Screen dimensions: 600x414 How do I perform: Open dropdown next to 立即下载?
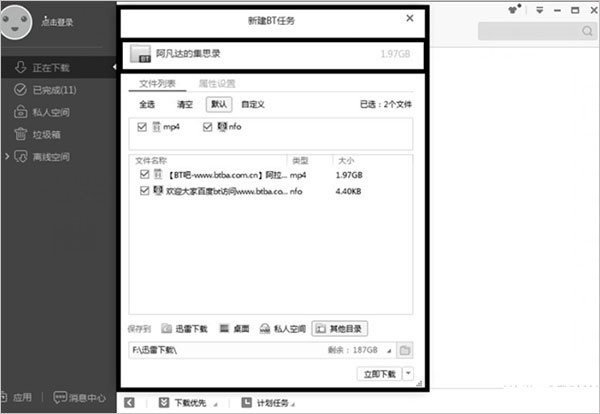tap(408, 373)
